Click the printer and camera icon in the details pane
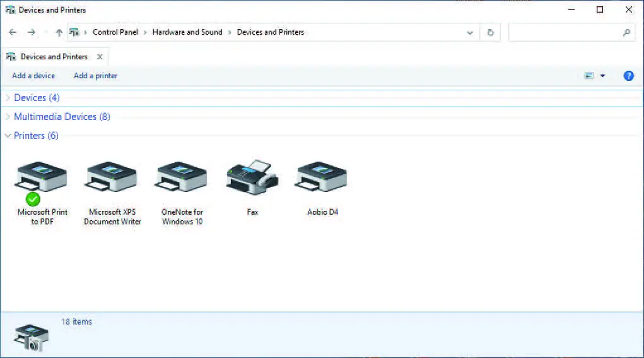644x358 pixels. pyautogui.click(x=31, y=337)
